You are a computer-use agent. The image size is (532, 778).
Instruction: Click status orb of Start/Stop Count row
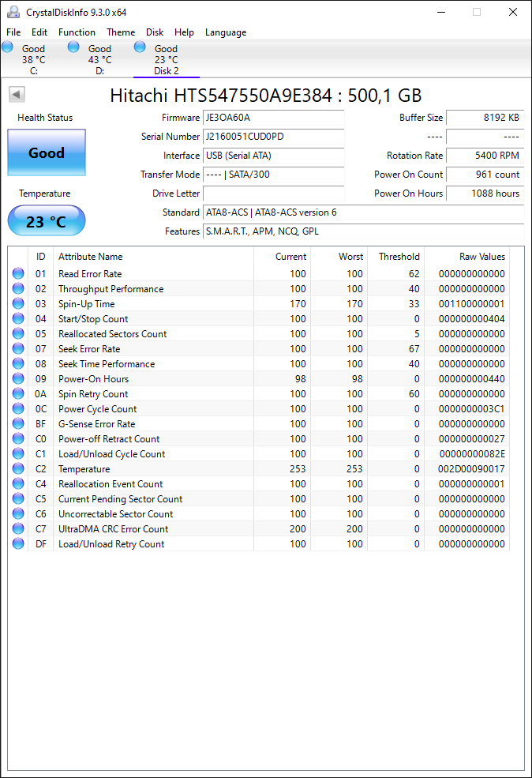[x=18, y=318]
